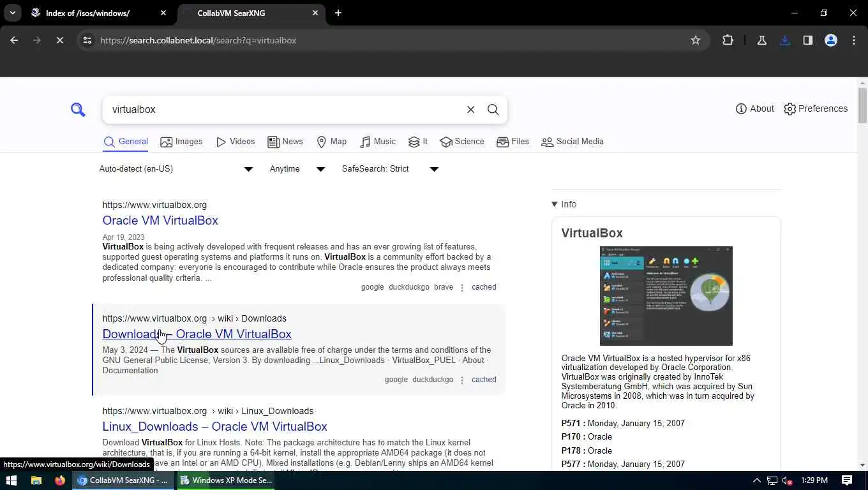Toggle the browser side panel

[x=808, y=40]
